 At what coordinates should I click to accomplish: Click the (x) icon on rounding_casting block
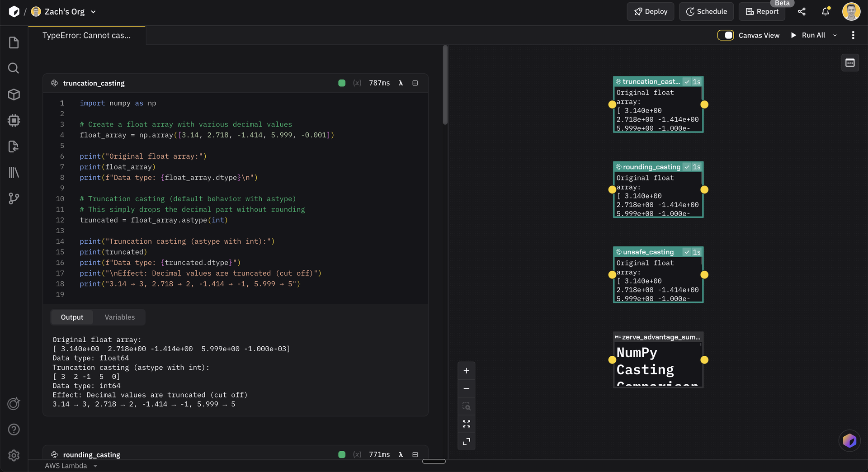357,455
